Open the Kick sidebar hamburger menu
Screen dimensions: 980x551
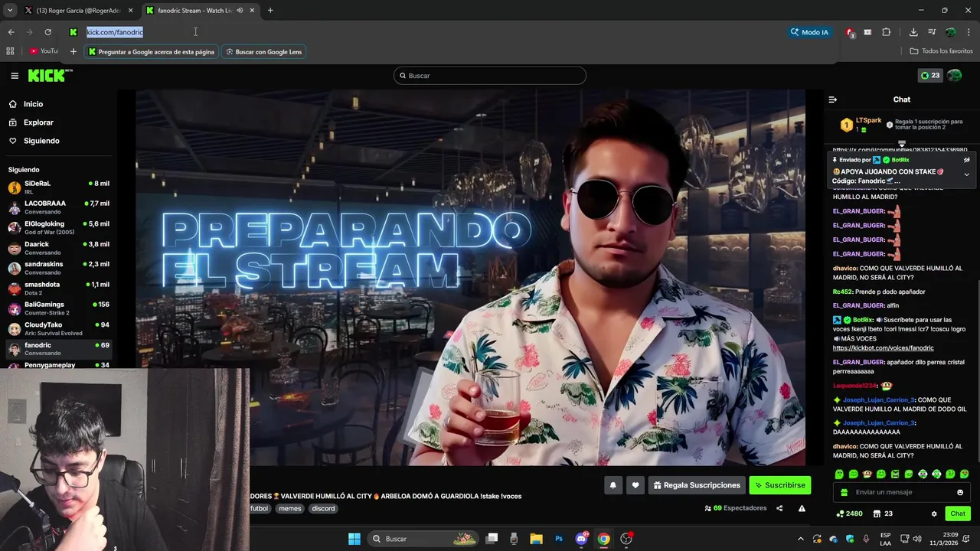click(x=15, y=76)
